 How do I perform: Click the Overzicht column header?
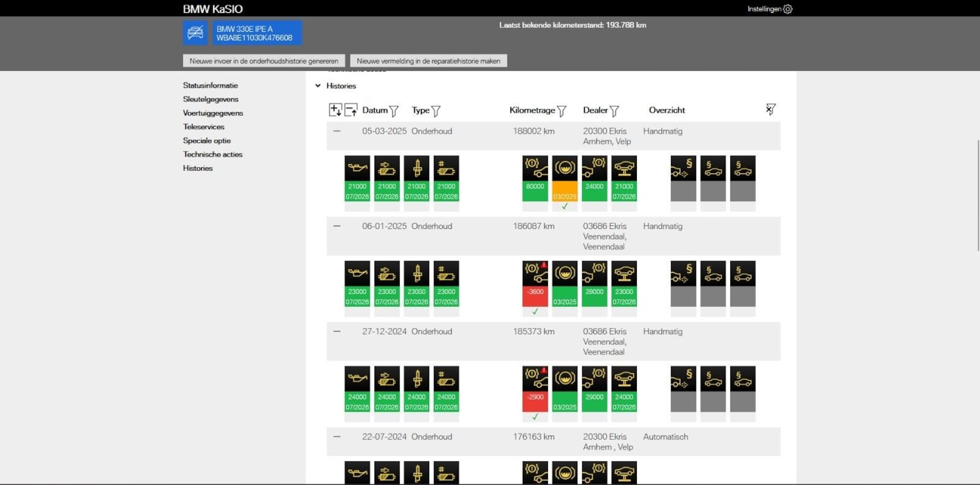667,110
